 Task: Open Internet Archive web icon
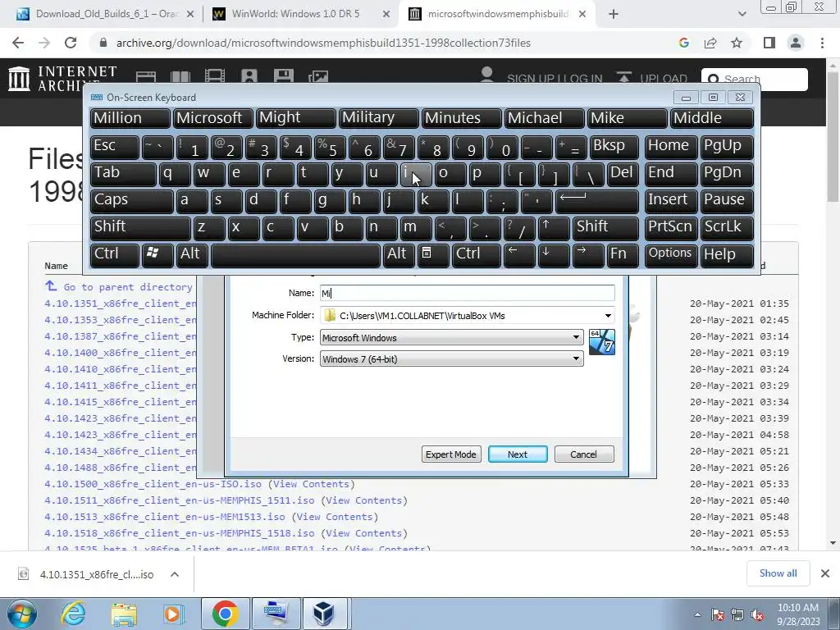[146, 76]
